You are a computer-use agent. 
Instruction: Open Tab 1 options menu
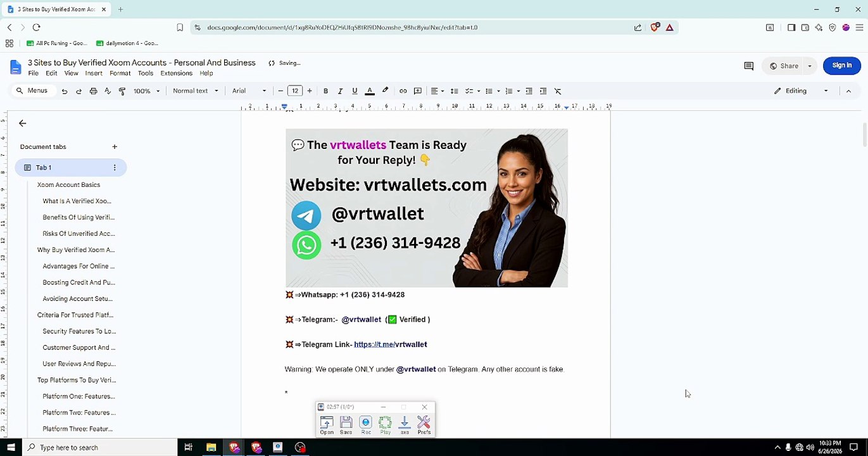pyautogui.click(x=115, y=168)
